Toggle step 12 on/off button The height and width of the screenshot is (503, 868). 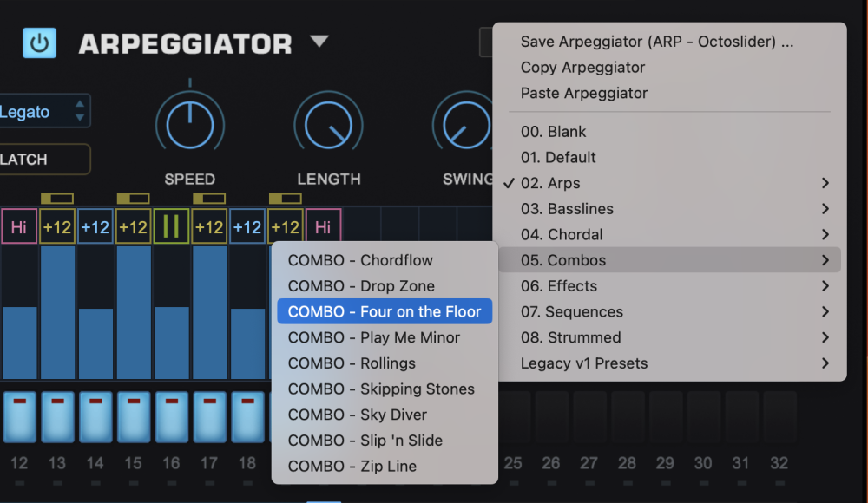point(19,416)
